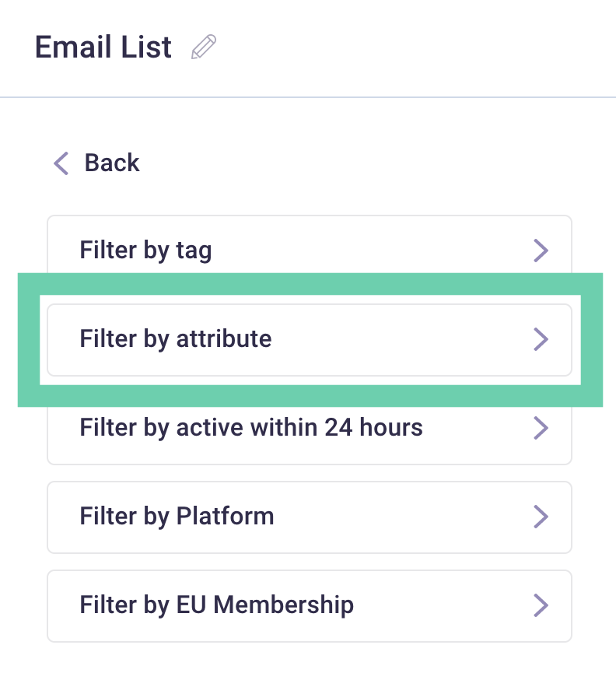Select the Filter by EU Membership label
Viewport: 616px width, 680px height.
pos(217,605)
